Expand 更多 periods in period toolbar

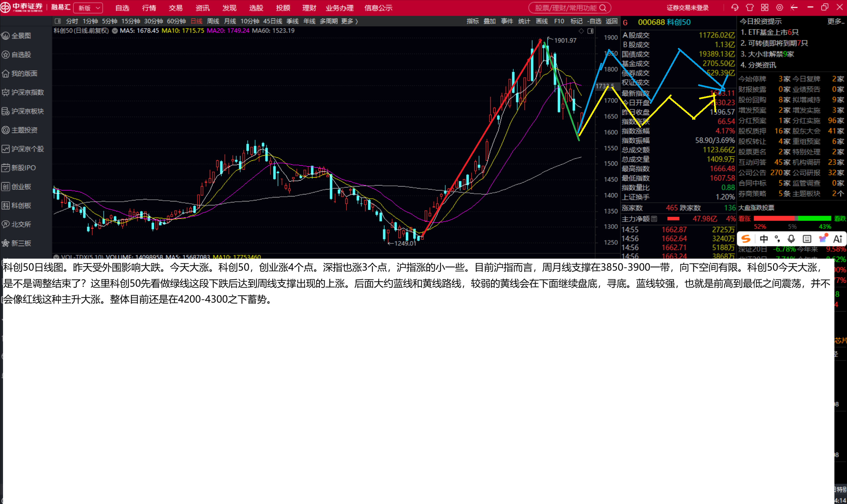350,21
